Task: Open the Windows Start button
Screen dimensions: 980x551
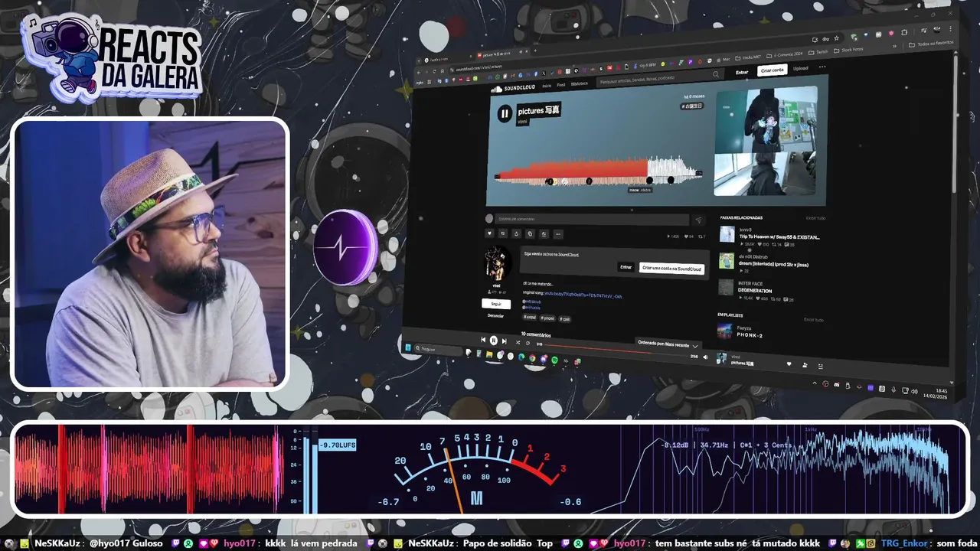Action: coord(408,347)
